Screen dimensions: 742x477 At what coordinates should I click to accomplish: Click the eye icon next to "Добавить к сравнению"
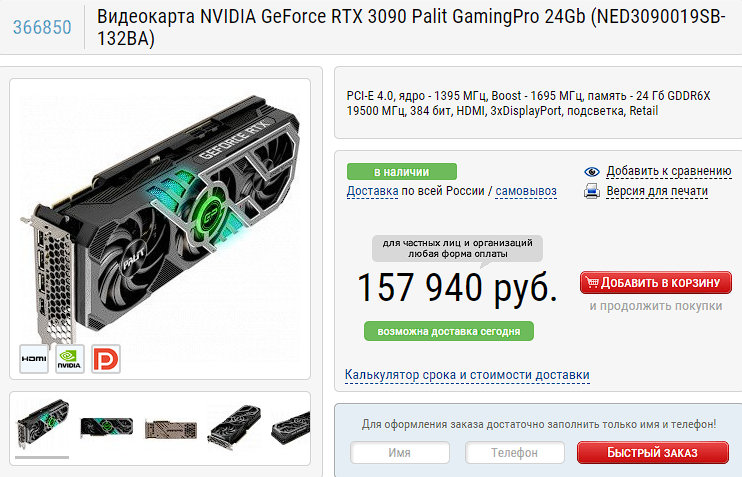592,172
